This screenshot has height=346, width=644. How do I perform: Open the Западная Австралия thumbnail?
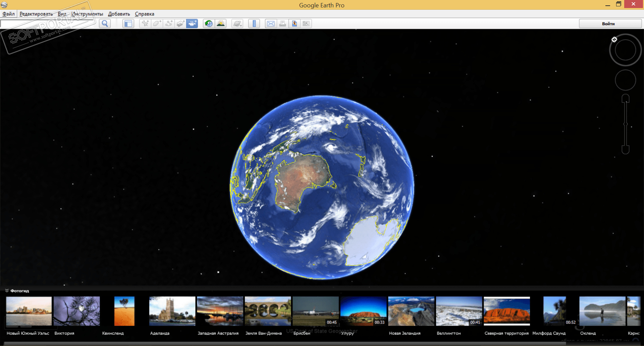coord(220,311)
